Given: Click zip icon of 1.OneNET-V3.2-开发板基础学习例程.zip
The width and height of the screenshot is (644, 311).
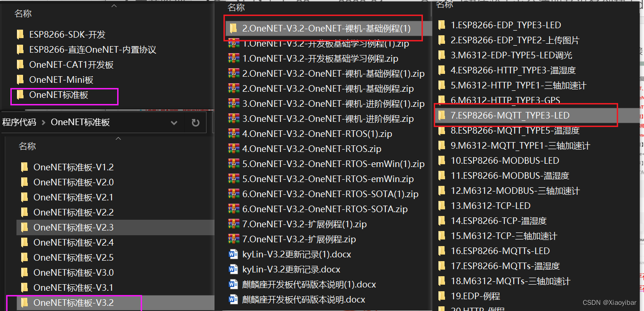Looking at the screenshot, I should [x=233, y=59].
